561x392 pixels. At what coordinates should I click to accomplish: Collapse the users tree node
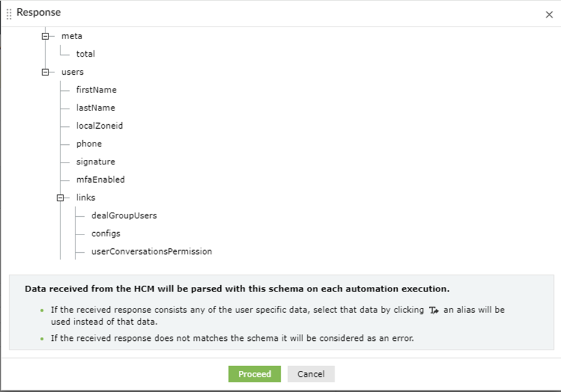coord(45,72)
